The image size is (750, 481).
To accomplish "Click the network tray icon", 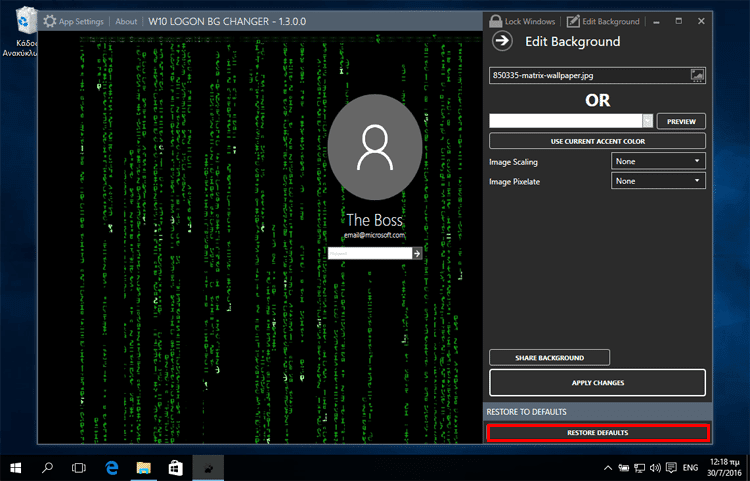I will point(640,468).
